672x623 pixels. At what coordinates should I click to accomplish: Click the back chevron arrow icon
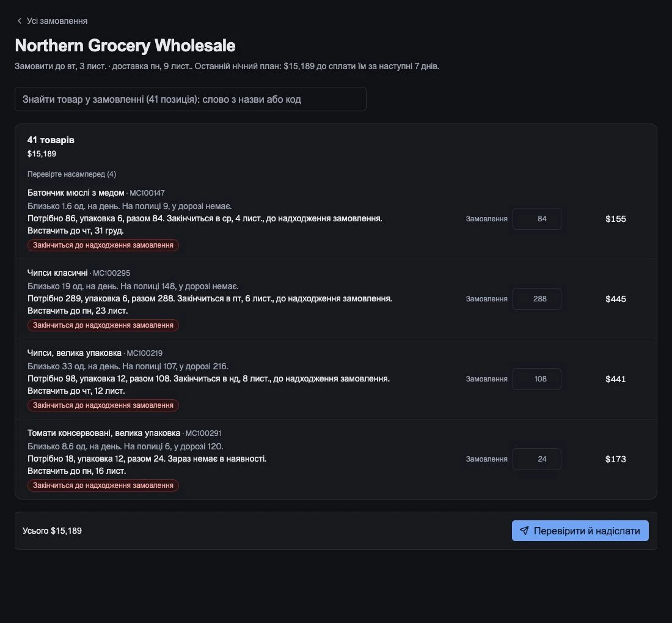20,21
